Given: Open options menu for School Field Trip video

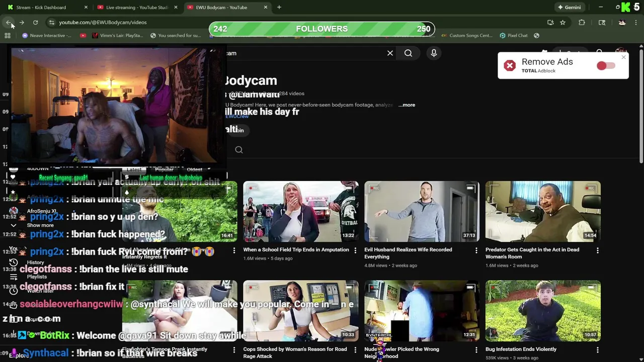Looking at the screenshot, I should [355, 250].
